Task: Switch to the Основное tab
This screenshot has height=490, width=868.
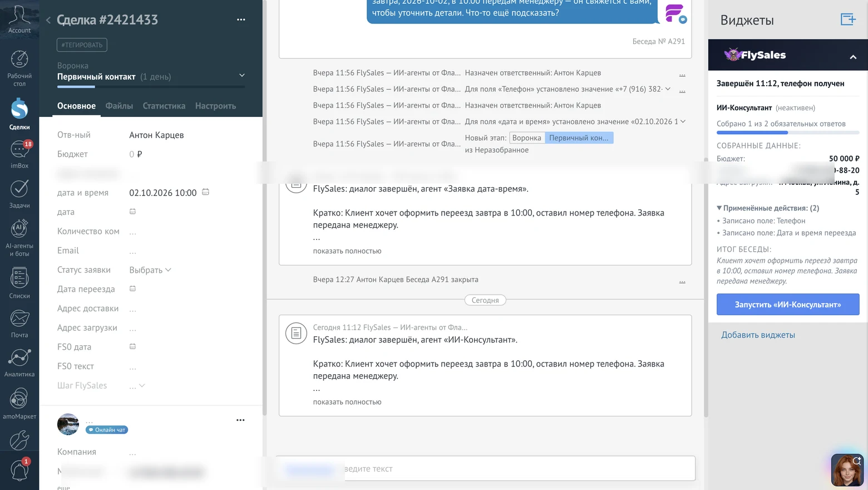Action: (x=76, y=106)
